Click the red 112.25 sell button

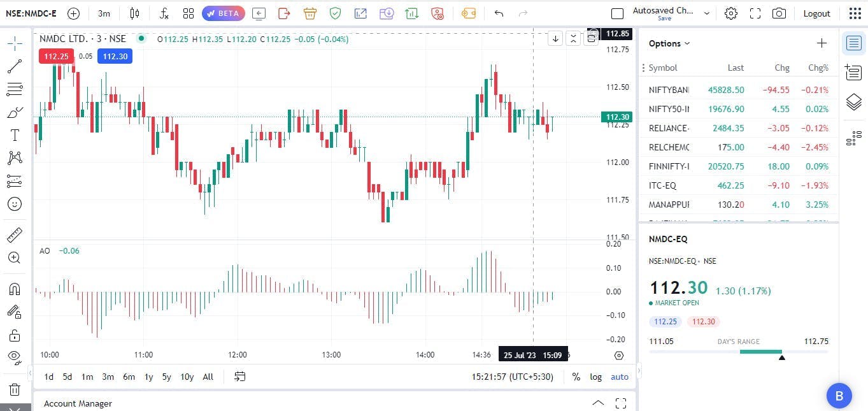point(56,56)
